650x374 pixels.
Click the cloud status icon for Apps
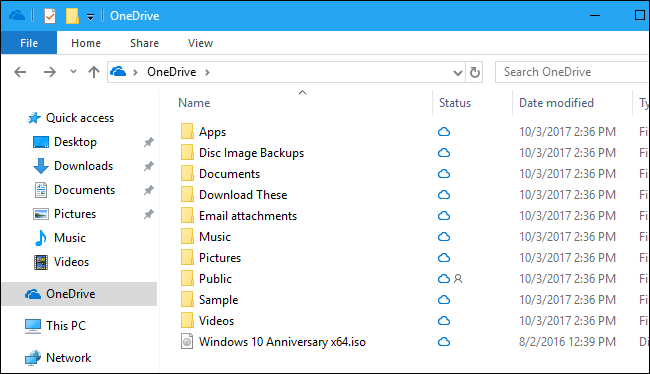(x=444, y=132)
